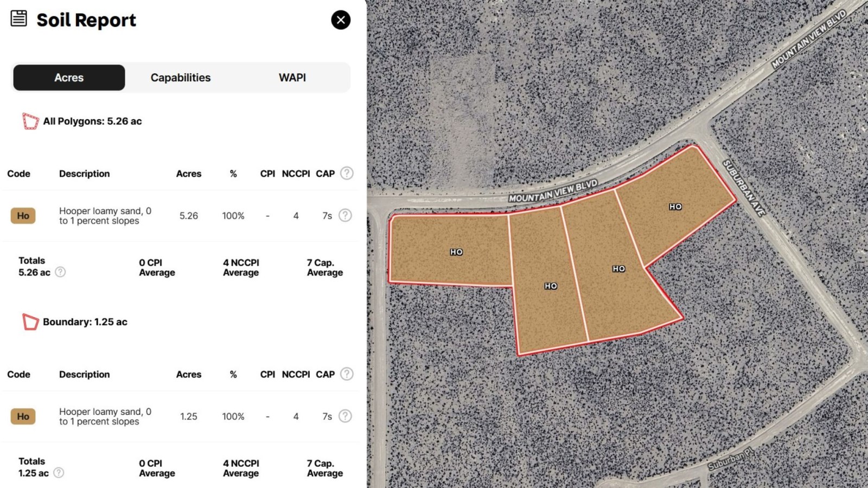
Task: Click the Mountain View Blvd label above parcels
Action: pos(553,191)
